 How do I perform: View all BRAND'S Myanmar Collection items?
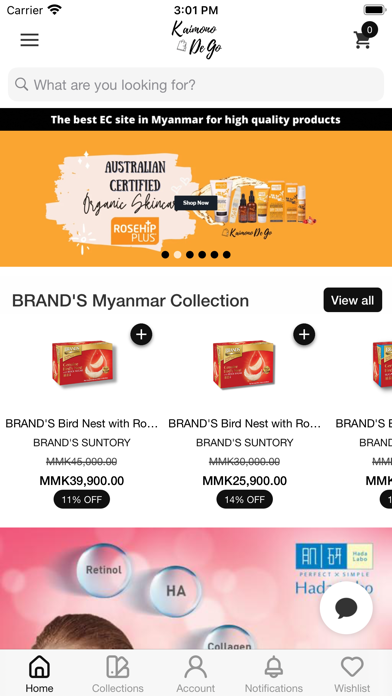click(x=352, y=300)
